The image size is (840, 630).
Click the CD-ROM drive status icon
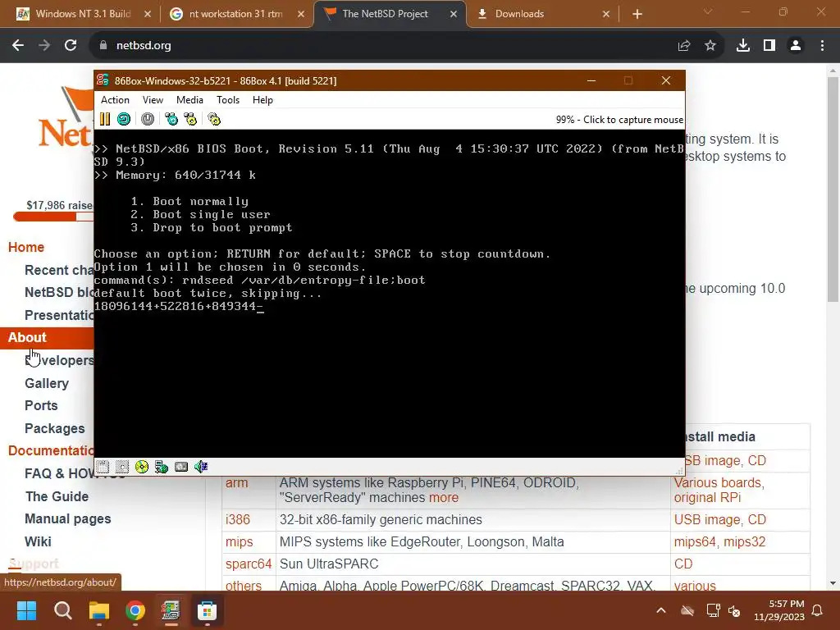tap(142, 467)
